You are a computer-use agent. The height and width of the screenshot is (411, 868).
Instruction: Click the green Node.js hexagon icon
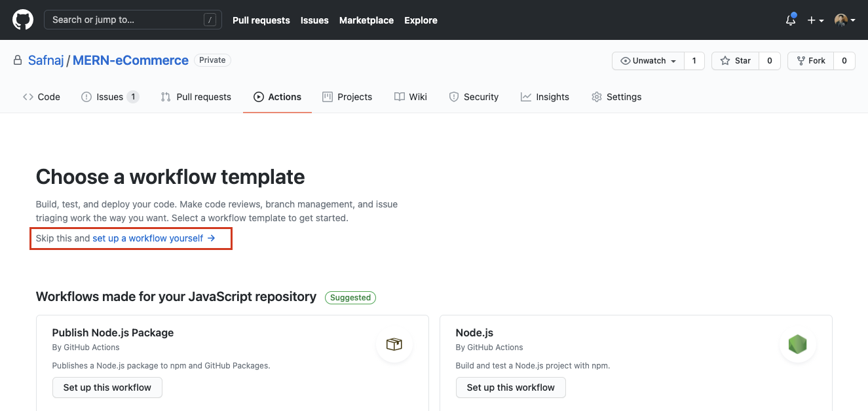coord(798,344)
